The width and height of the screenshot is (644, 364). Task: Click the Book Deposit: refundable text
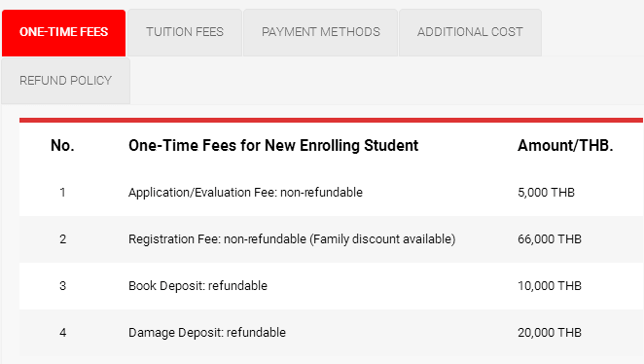click(197, 286)
